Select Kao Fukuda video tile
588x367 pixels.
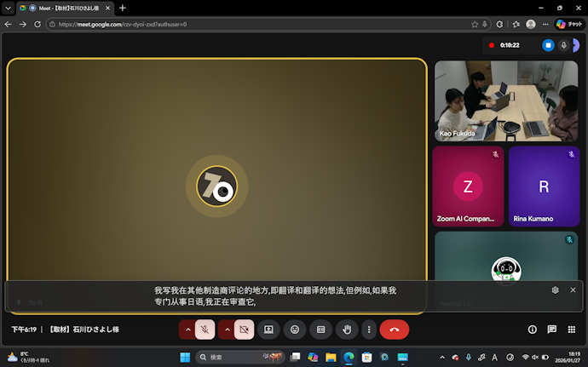pos(506,100)
